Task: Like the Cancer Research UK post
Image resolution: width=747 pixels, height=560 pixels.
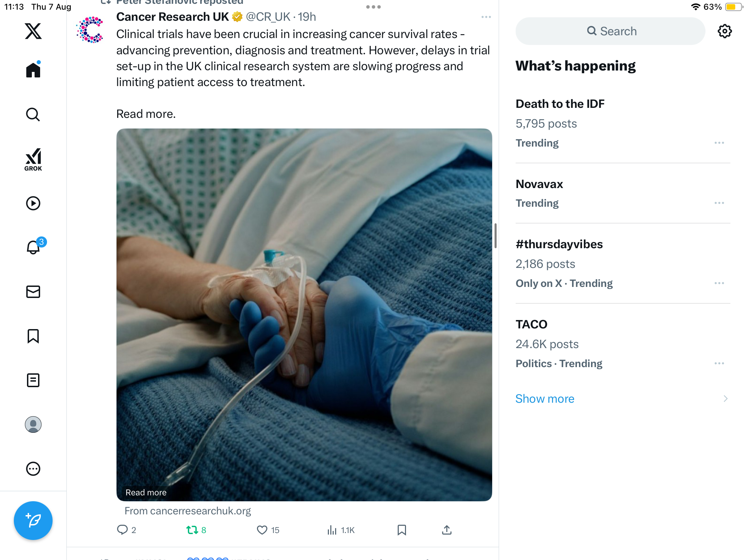Action: 262,530
